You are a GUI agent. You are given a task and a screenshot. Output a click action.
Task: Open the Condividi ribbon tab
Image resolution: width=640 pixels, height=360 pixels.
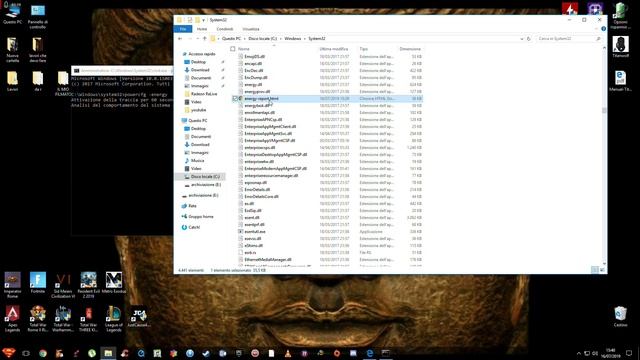pyautogui.click(x=224, y=29)
